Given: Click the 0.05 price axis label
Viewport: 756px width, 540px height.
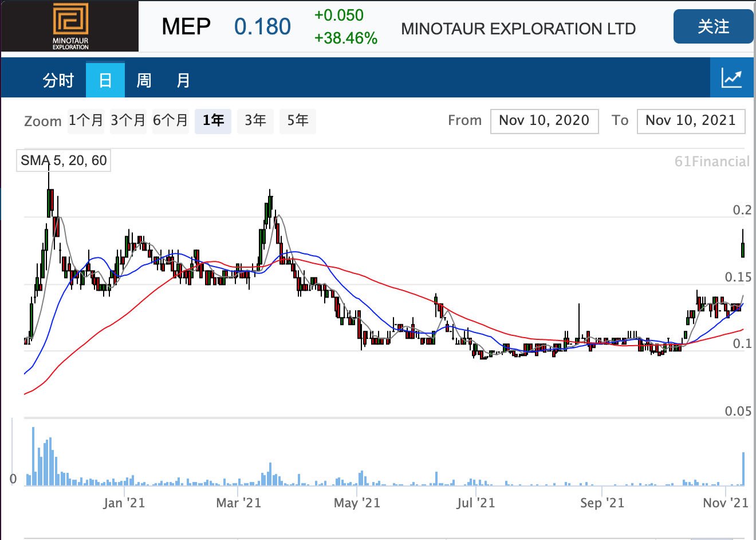Looking at the screenshot, I should pos(738,411).
